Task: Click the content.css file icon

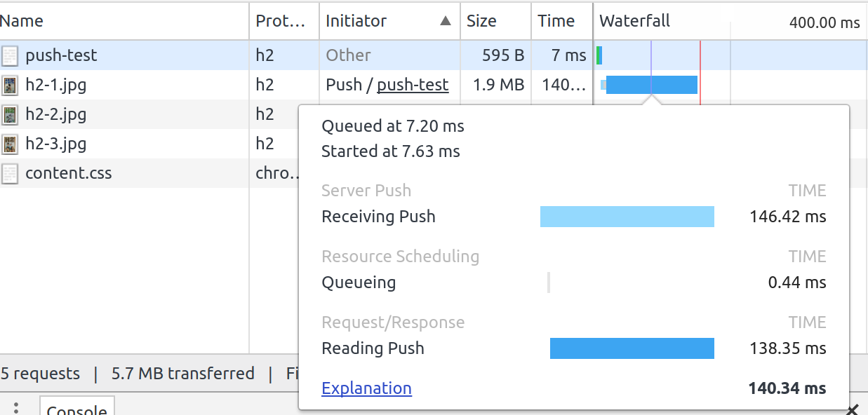Action: (10, 174)
